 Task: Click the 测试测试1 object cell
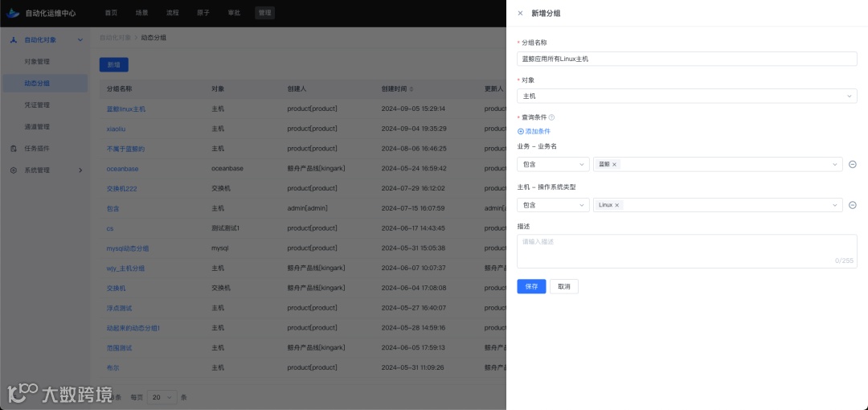point(225,228)
